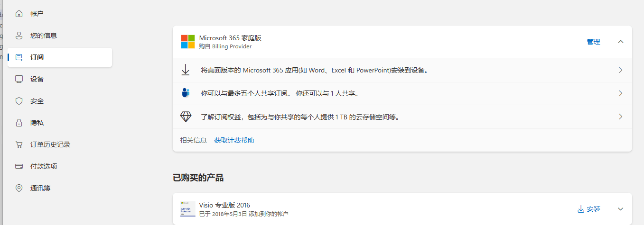This screenshot has height=225, width=644.
Task: Click the download arrow icon in install row
Action: [186, 70]
